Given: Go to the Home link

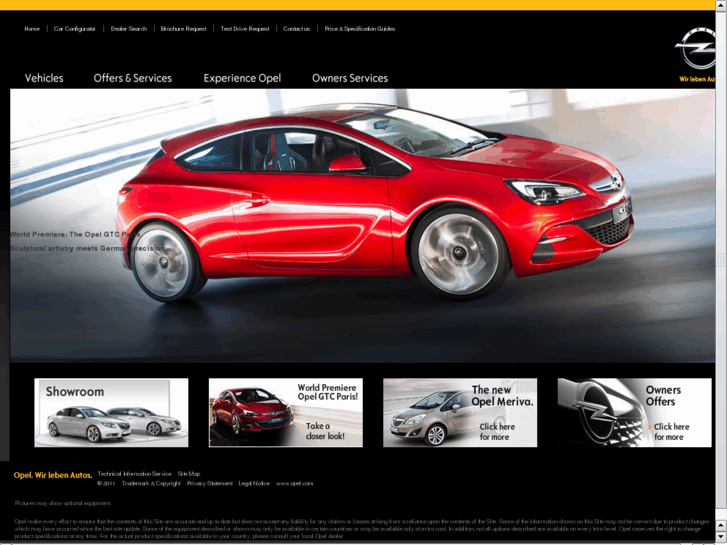Looking at the screenshot, I should coord(32,29).
